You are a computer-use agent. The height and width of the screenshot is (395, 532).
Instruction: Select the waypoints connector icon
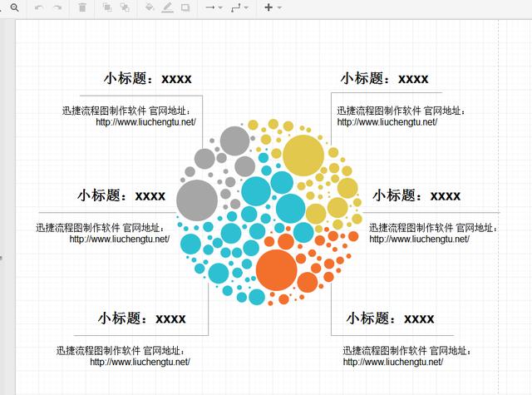236,7
